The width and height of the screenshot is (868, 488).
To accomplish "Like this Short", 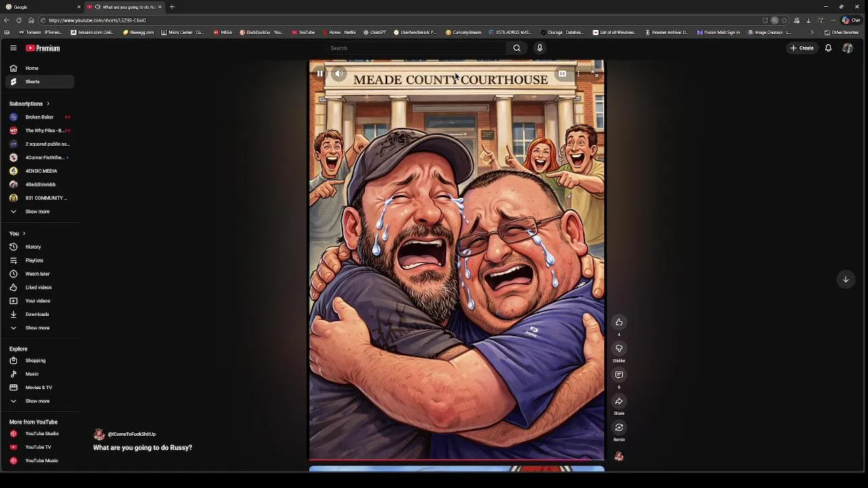I will (x=619, y=322).
